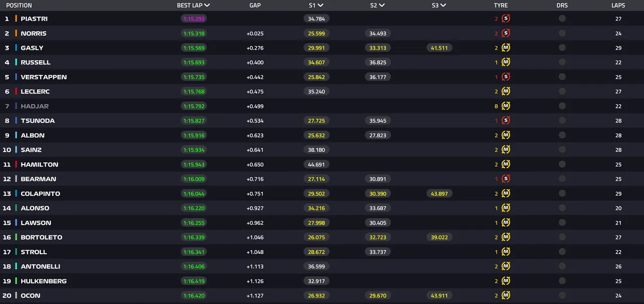644x304 pixels.
Task: Select driver Norris in the list
Action: tap(34, 33)
